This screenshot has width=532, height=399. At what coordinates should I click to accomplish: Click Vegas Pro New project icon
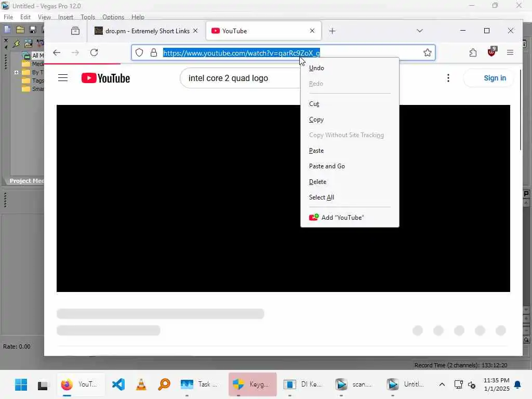[7, 30]
